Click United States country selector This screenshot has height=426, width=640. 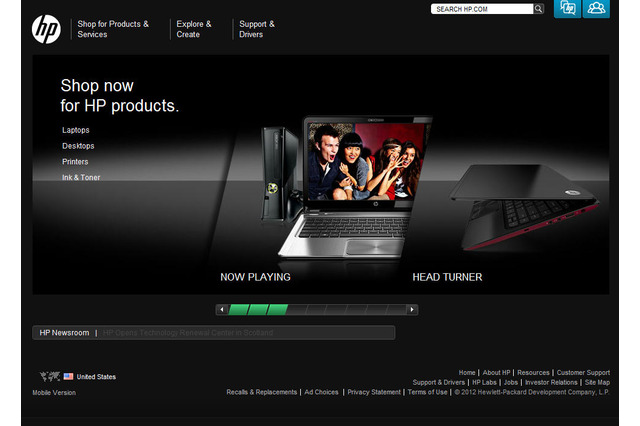point(96,377)
